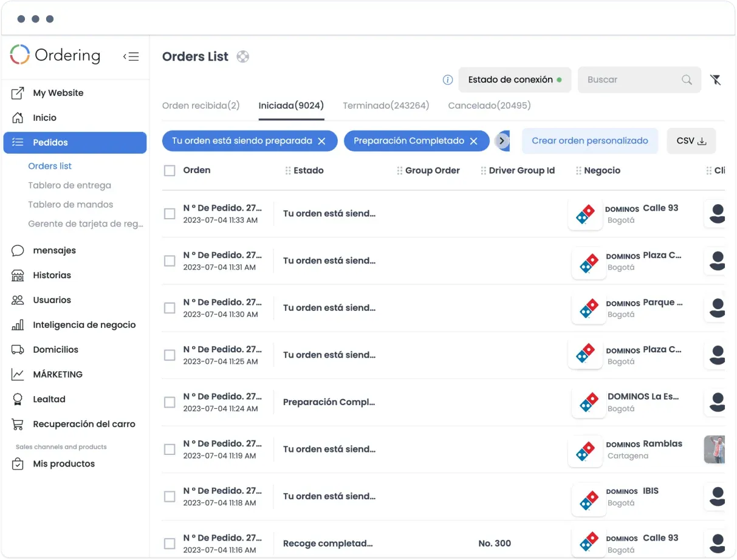Click help lifebuoy icon beside Orders List

point(242,56)
